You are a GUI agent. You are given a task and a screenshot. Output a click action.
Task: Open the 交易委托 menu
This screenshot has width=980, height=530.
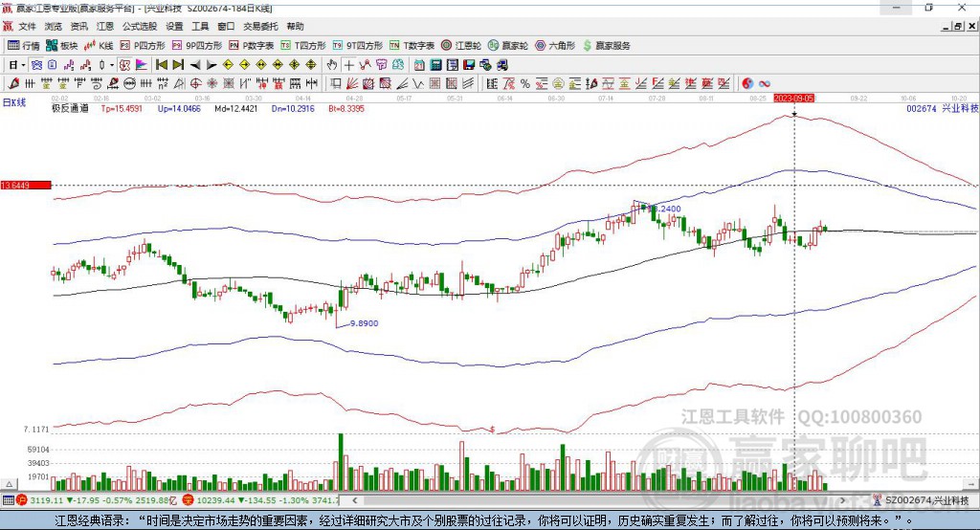tap(260, 26)
